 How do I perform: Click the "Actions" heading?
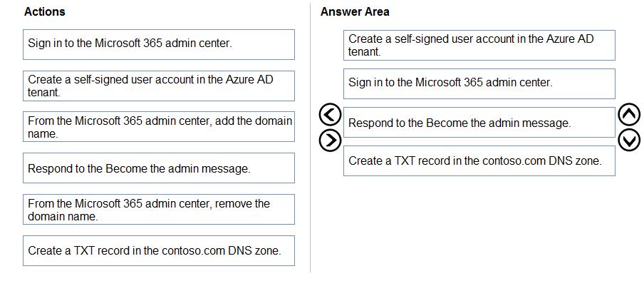coord(44,12)
